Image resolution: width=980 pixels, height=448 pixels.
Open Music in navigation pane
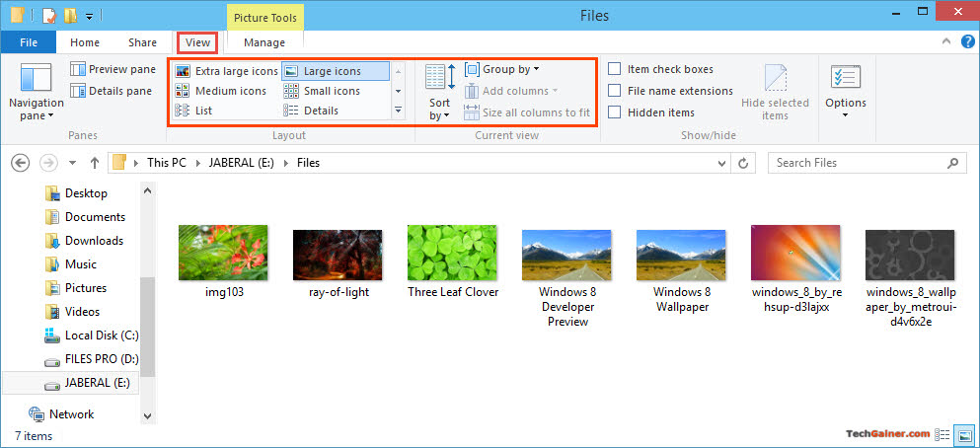click(71, 264)
